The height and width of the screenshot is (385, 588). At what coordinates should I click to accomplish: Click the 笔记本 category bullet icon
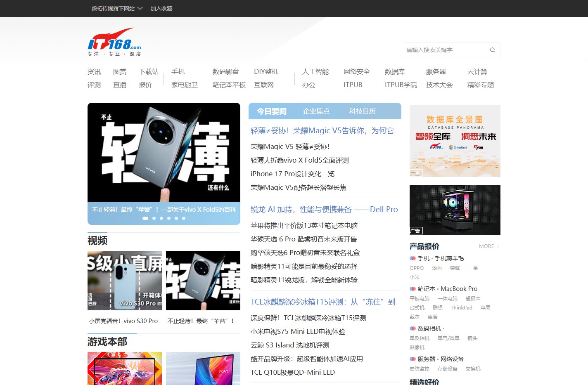click(x=413, y=289)
